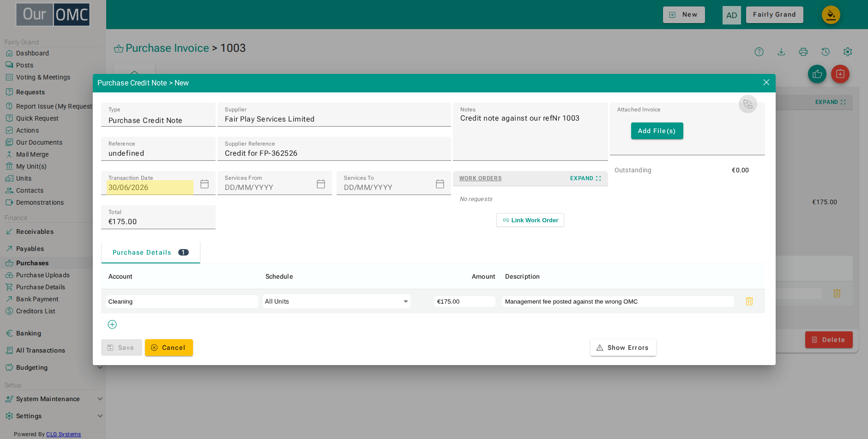Open the Fairly Grand organisation selector
The width and height of the screenshot is (868, 439).
click(775, 14)
